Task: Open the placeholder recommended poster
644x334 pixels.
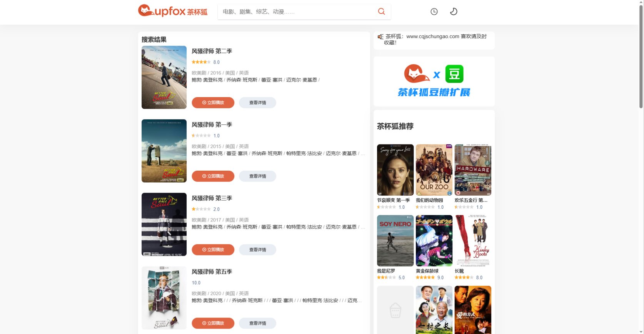Action: click(395, 310)
